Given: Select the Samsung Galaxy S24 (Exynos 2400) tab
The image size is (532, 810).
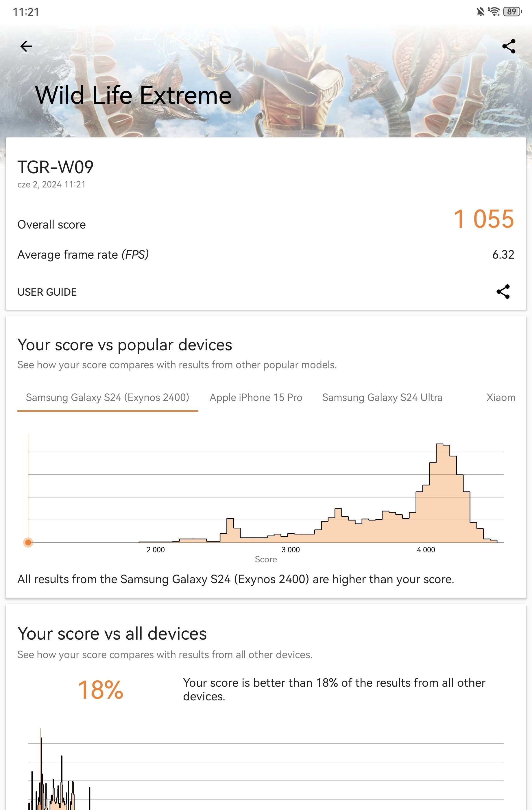Looking at the screenshot, I should coord(108,397).
